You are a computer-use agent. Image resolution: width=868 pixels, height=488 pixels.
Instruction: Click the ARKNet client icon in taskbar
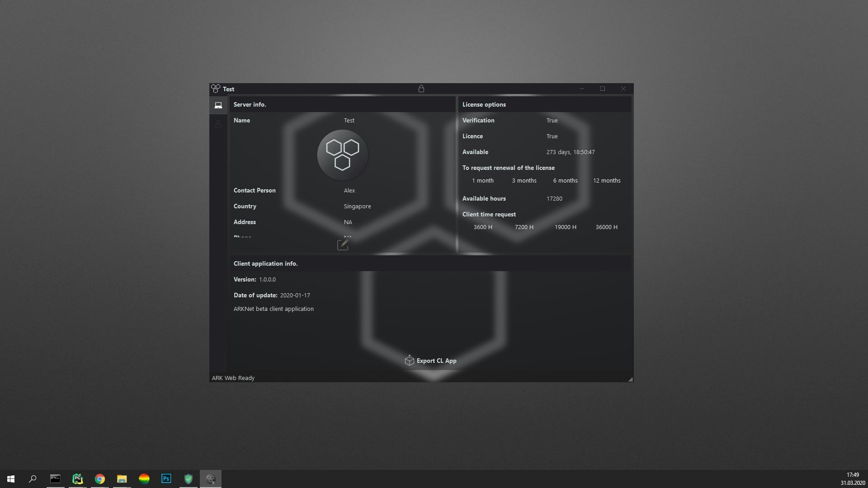pos(210,479)
